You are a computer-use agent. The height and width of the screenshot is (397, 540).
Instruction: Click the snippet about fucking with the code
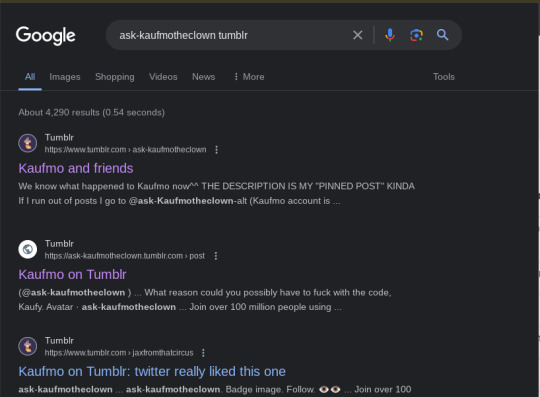coord(205,293)
